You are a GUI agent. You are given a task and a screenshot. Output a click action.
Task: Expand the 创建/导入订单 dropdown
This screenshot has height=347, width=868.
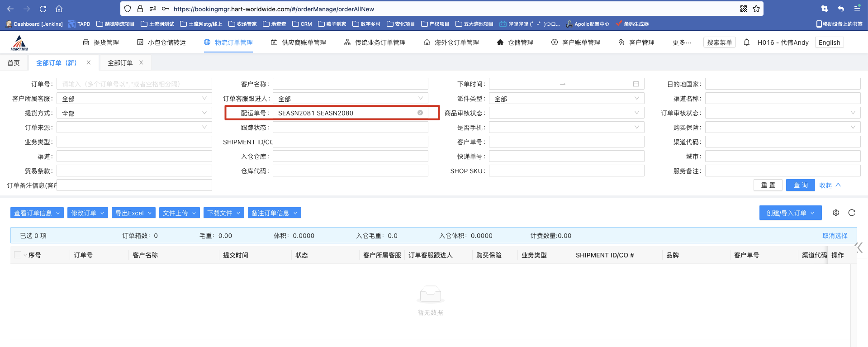[790, 213]
